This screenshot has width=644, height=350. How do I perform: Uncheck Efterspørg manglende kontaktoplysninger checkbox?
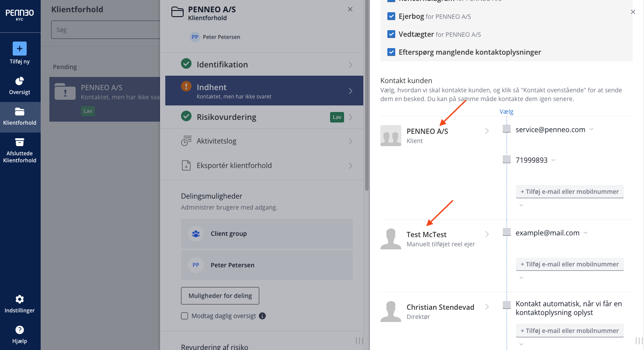click(392, 52)
